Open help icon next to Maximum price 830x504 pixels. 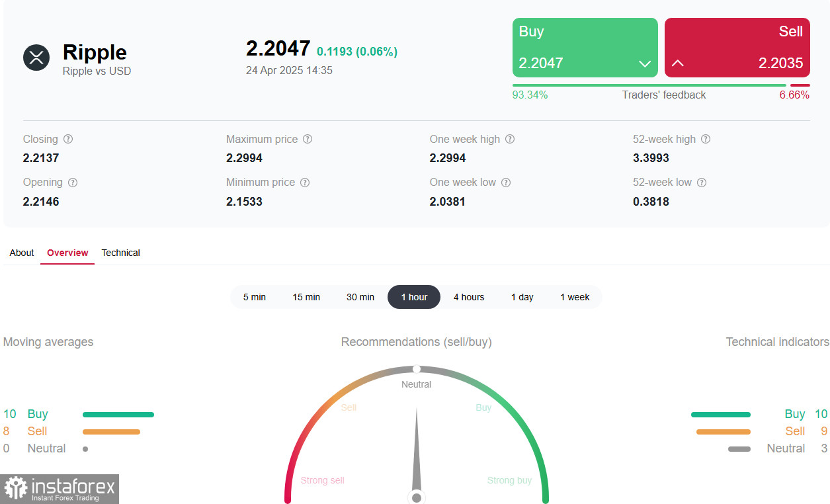click(x=308, y=140)
